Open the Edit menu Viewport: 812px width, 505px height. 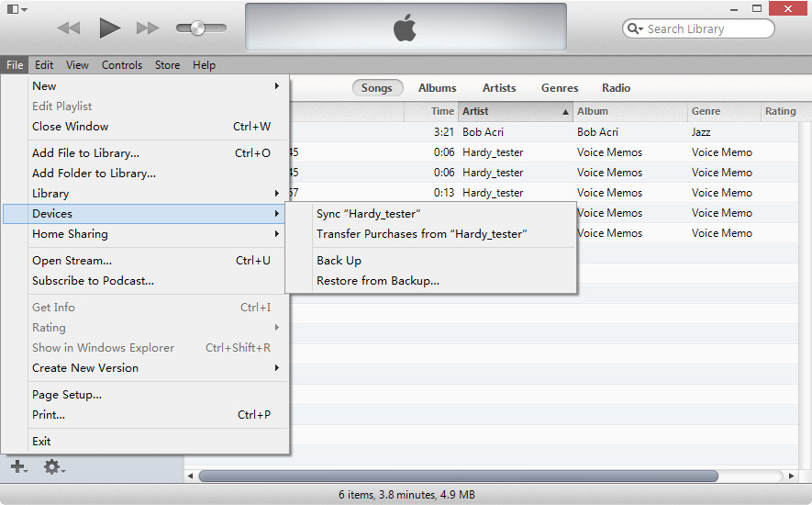coord(44,65)
